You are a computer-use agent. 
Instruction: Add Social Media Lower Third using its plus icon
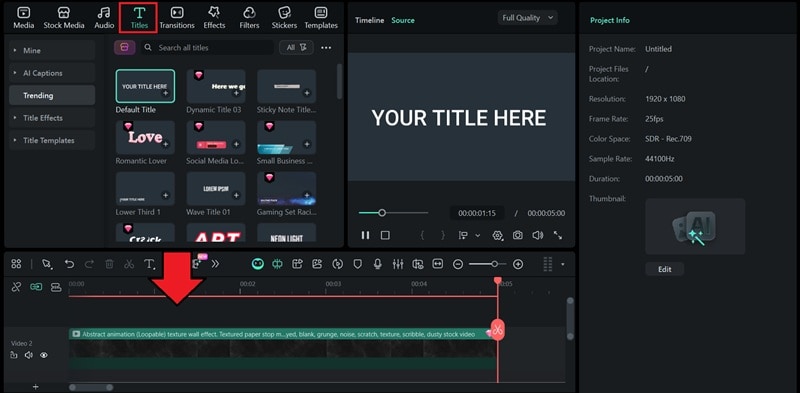236,144
